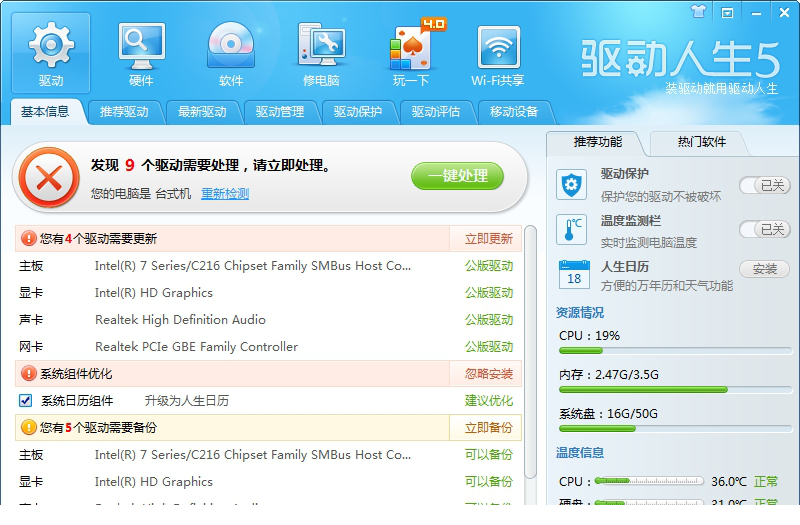Click the 系统盘 16G/50G usage bar
This screenshot has width=800, height=525.
click(676, 429)
